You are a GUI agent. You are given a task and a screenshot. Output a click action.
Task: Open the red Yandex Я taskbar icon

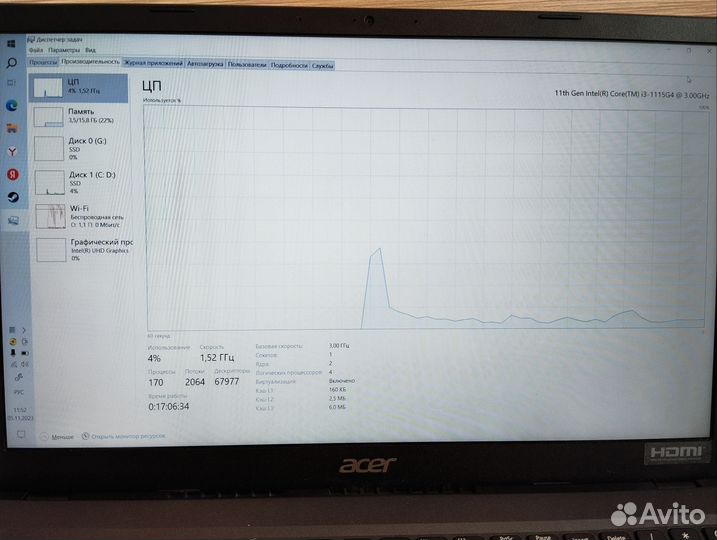[13, 174]
